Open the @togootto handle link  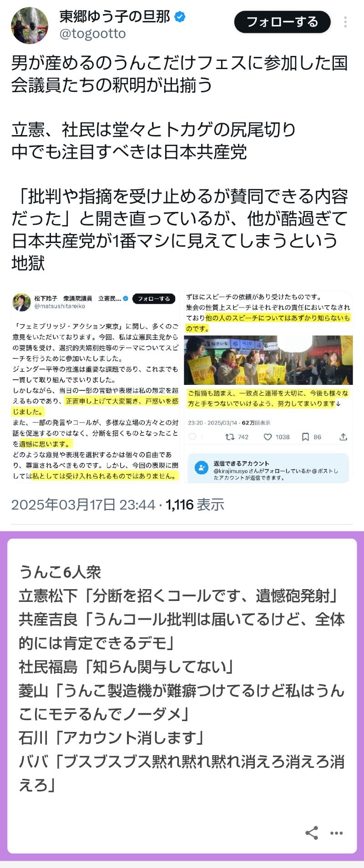point(92,34)
